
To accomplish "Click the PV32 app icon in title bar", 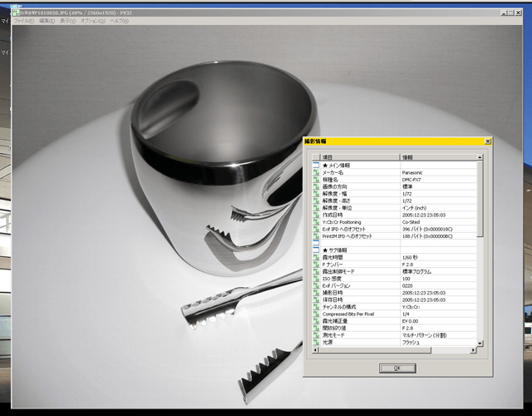I will coord(14,13).
